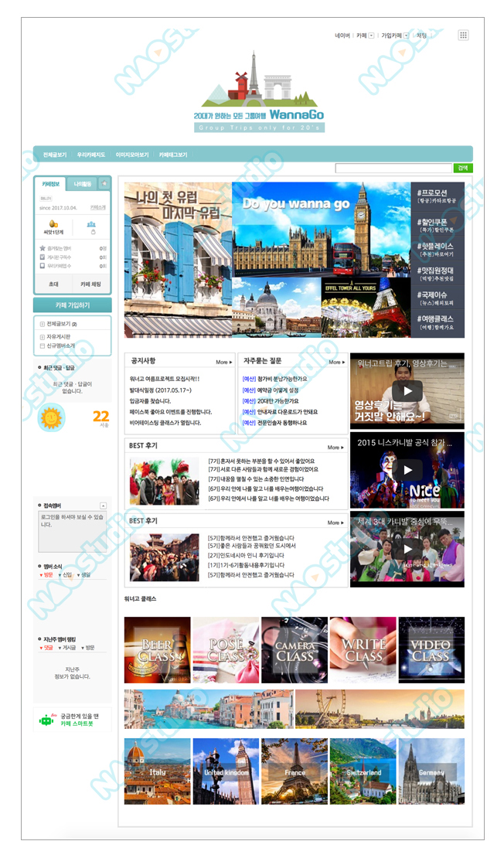Image resolution: width=504 pixels, height=858 pixels.
Task: Open the France destination thumbnail
Action: (295, 771)
